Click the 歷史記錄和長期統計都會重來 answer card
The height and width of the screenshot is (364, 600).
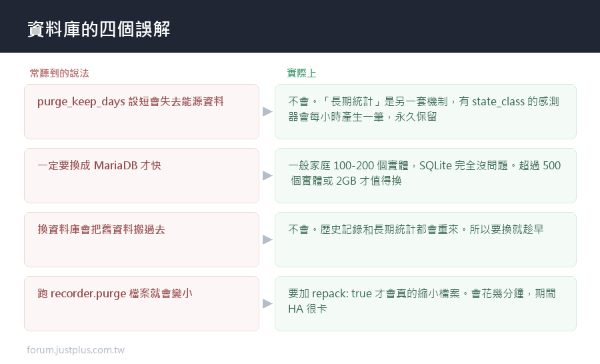tap(425, 239)
